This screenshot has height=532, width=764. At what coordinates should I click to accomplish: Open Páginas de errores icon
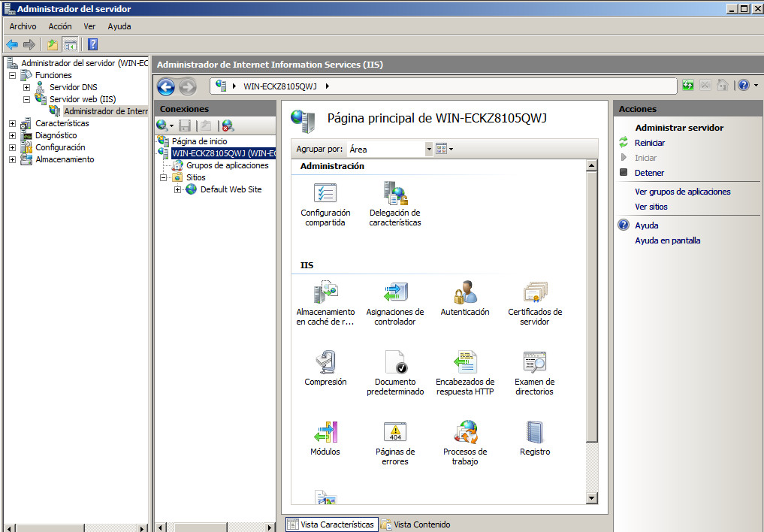point(395,432)
